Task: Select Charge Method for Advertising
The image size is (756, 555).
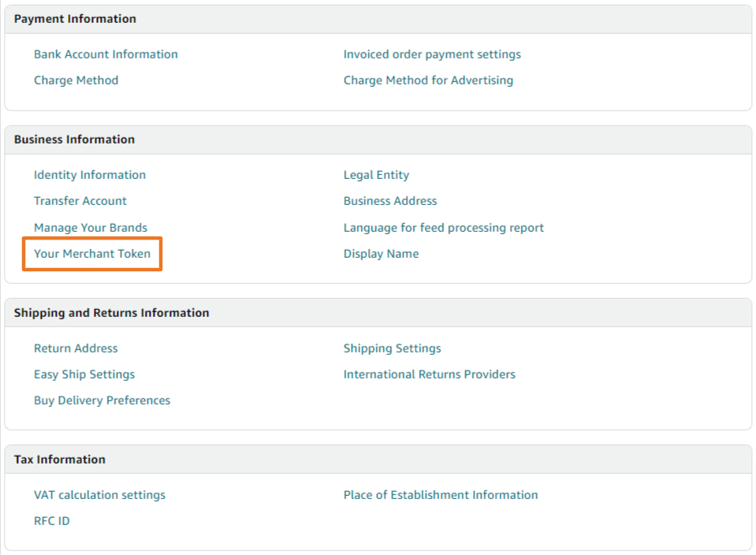Action: (428, 80)
